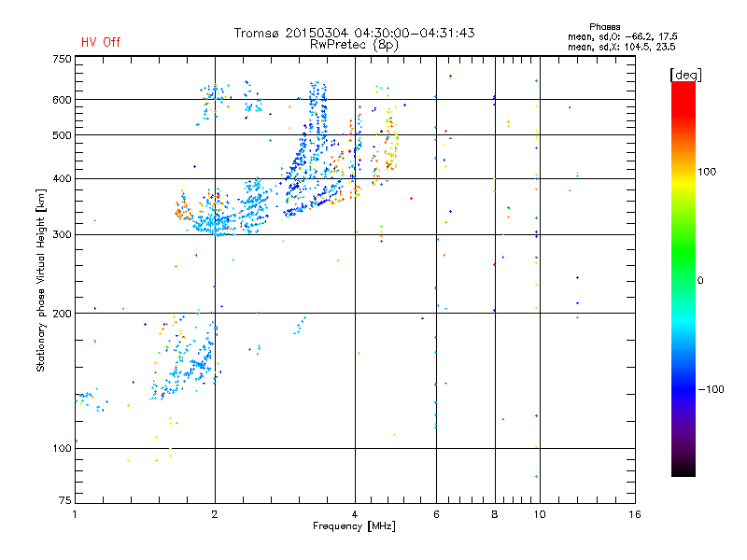Click the phase colorbar gradient
Screen dimensions: 747x560
(x=684, y=278)
